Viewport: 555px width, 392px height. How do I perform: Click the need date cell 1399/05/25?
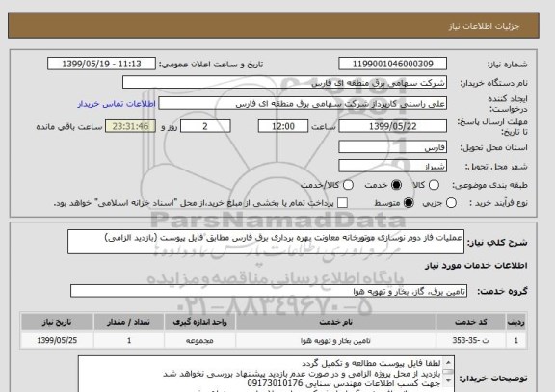57,340
